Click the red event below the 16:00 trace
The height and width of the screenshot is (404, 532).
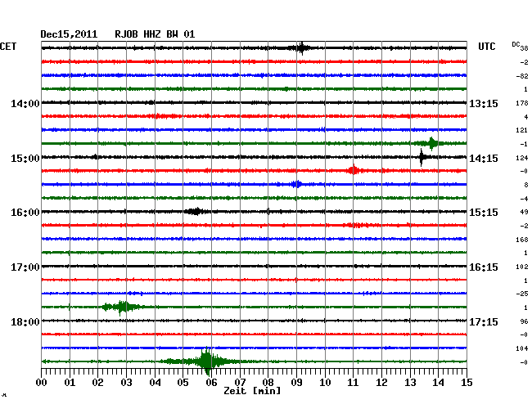click(x=356, y=225)
